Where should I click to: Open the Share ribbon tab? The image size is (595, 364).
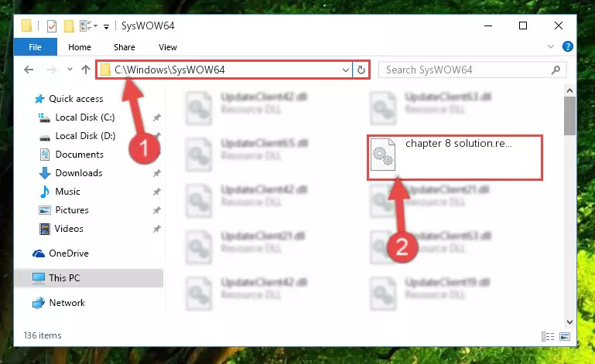click(125, 47)
